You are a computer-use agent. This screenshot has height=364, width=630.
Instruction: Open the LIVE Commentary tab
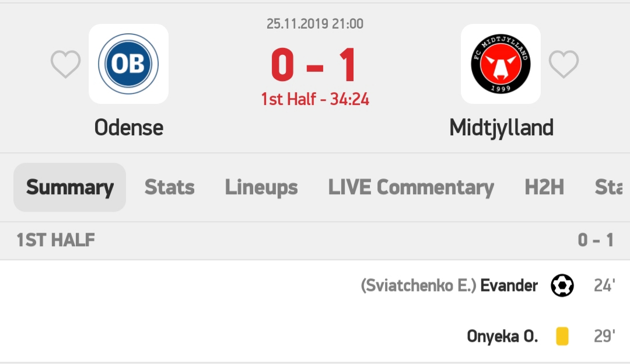click(411, 187)
